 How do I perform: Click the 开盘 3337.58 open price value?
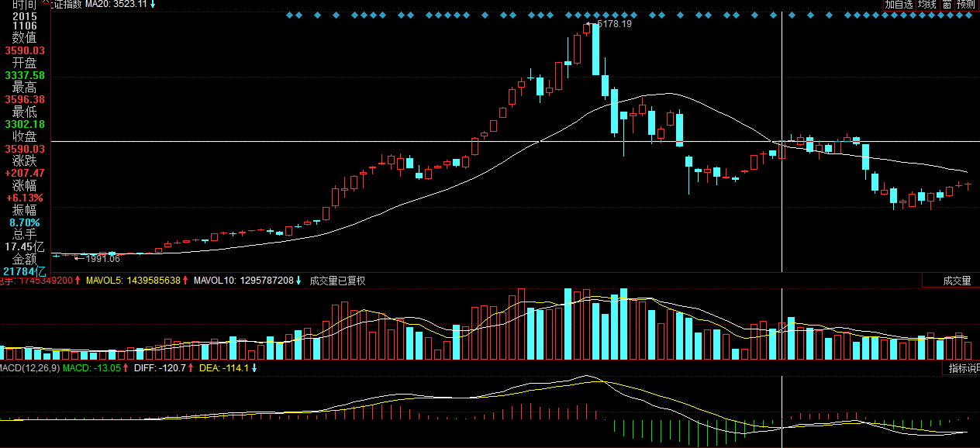(x=25, y=75)
